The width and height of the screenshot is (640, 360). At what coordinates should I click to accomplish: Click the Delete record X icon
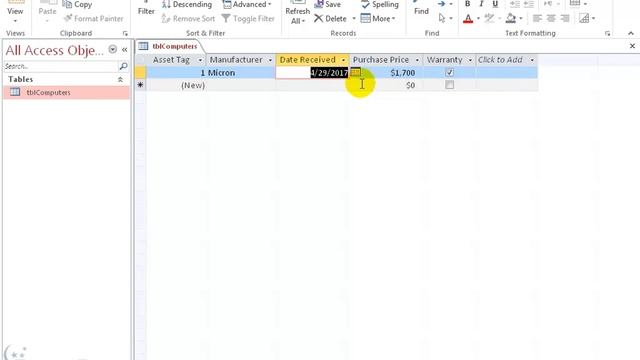(x=318, y=19)
